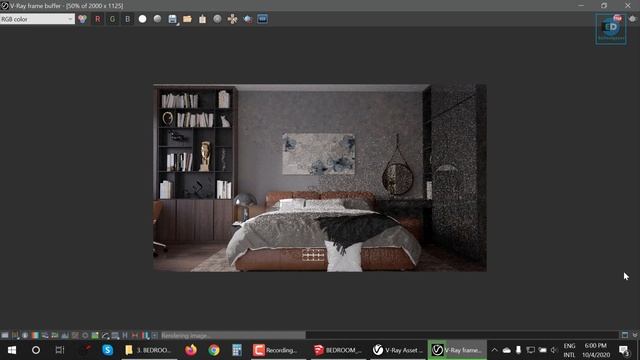Click the blue screen icon in top toolbar
The height and width of the screenshot is (360, 640).
tap(262, 19)
